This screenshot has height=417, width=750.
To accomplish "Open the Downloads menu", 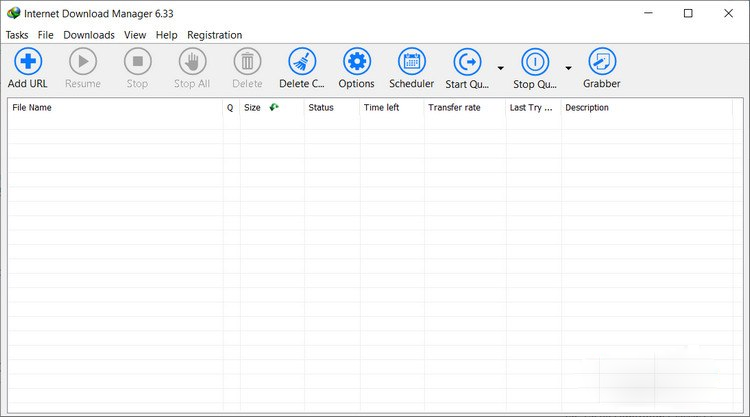I will pos(89,35).
